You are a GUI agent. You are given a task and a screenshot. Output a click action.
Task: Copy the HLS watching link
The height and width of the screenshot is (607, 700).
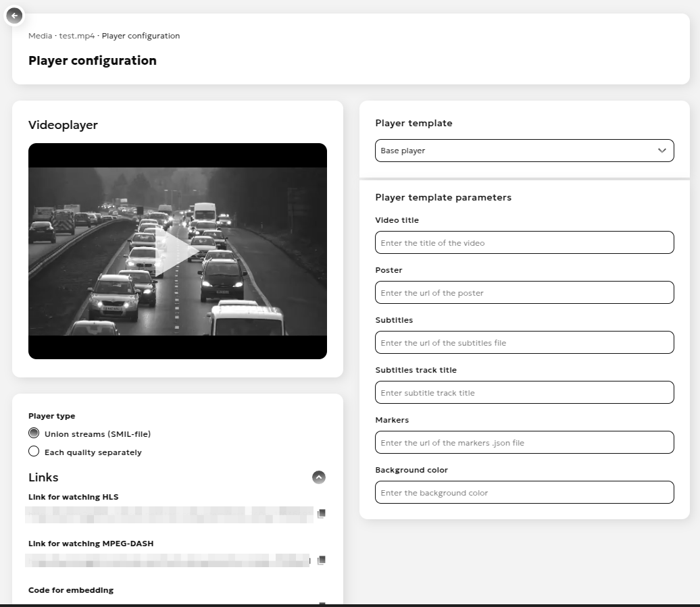pos(322,514)
